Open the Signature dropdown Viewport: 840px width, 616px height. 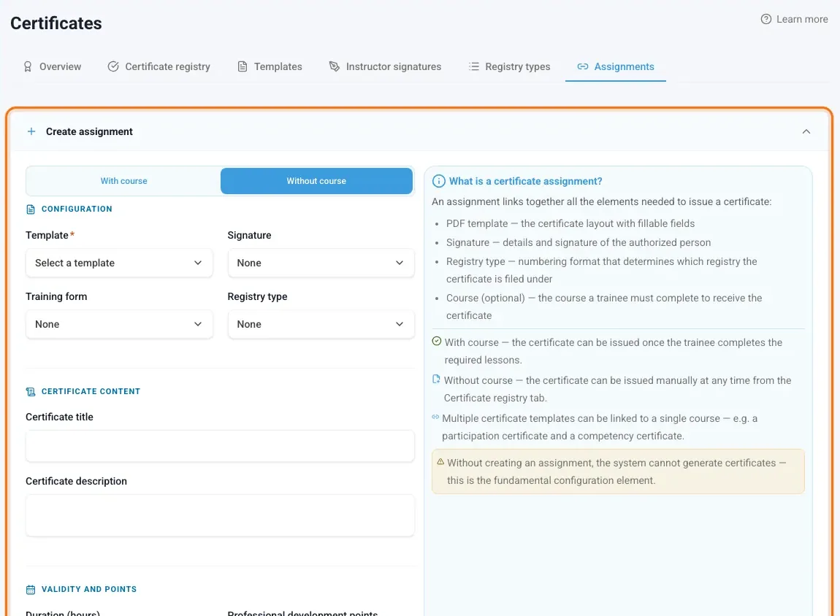click(321, 263)
